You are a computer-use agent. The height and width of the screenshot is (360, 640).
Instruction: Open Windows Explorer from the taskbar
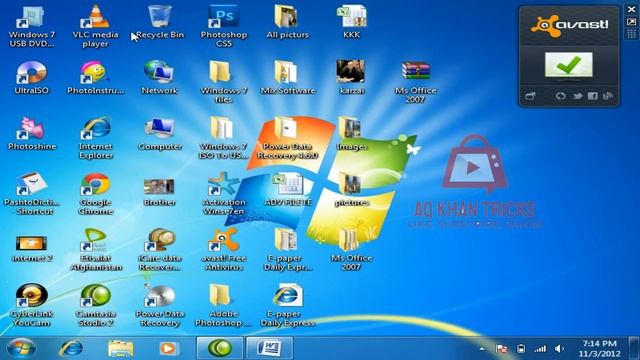(x=120, y=349)
